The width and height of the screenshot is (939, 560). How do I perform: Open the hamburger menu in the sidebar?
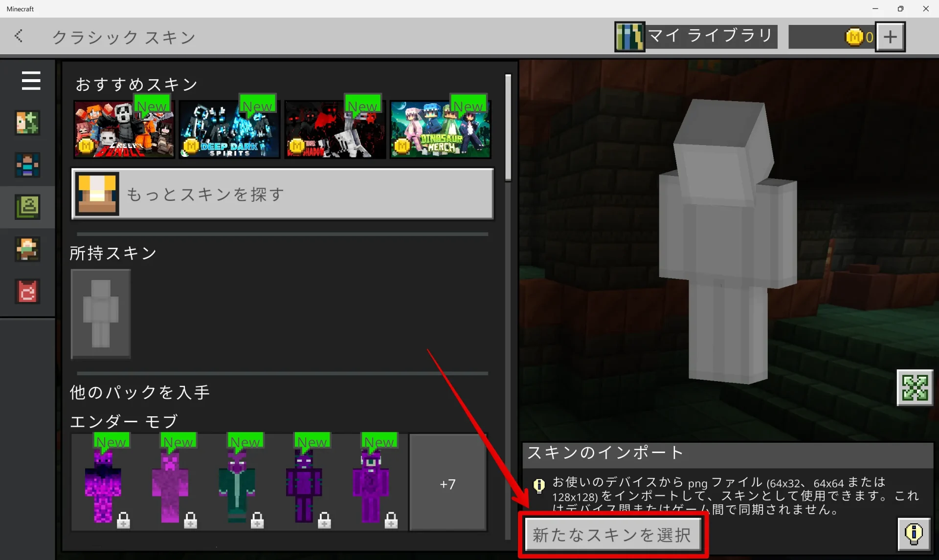[x=31, y=81]
